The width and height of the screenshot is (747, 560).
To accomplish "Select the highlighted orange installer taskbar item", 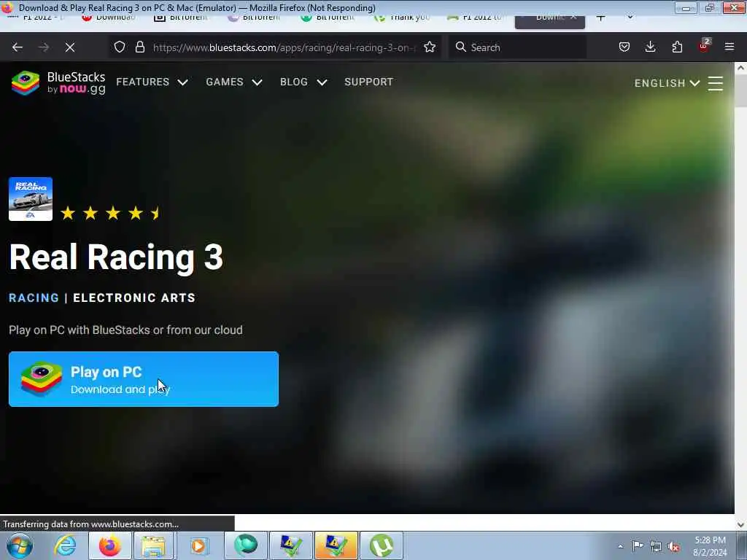I will coord(336,545).
